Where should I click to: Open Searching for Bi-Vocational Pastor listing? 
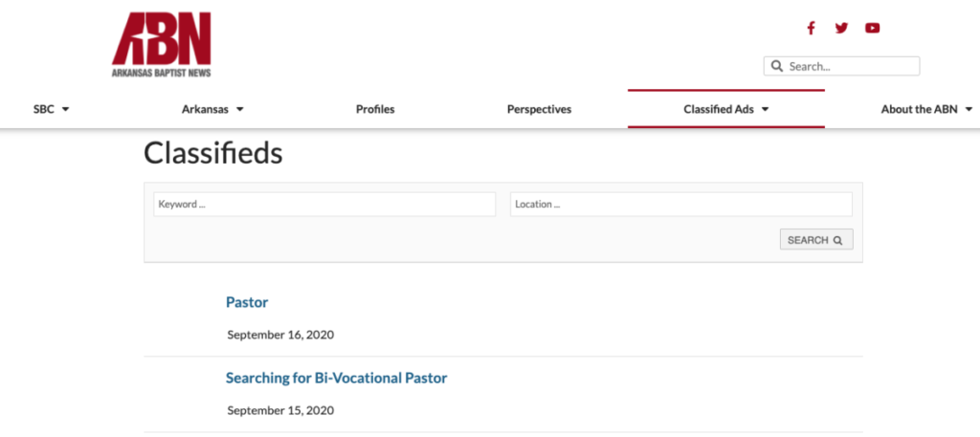point(336,378)
